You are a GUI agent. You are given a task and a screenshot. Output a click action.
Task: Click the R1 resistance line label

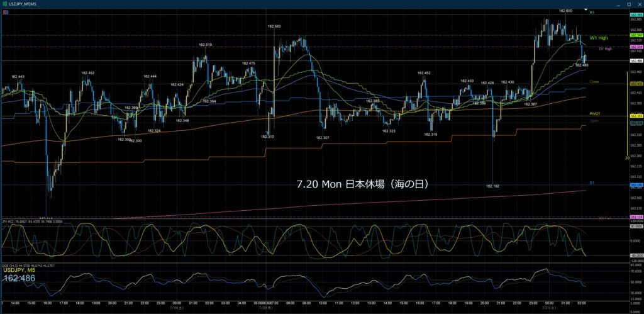(x=592, y=13)
